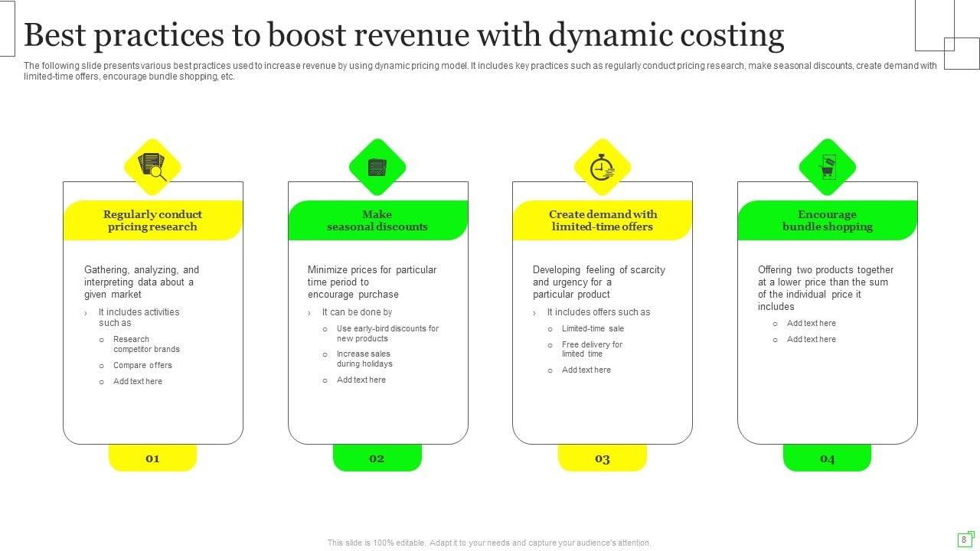Select the seasonal discounts document icon
The height and width of the screenshot is (551, 980).
pos(377,167)
